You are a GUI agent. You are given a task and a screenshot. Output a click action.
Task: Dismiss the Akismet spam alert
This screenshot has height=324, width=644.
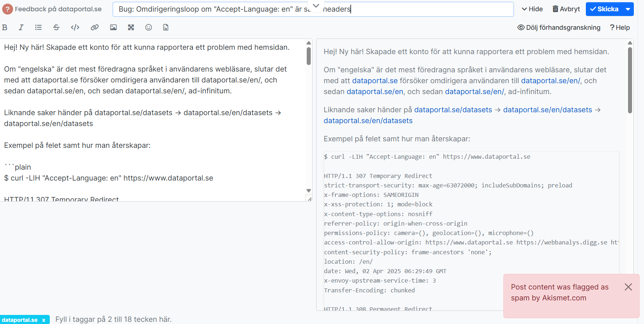[628, 287]
